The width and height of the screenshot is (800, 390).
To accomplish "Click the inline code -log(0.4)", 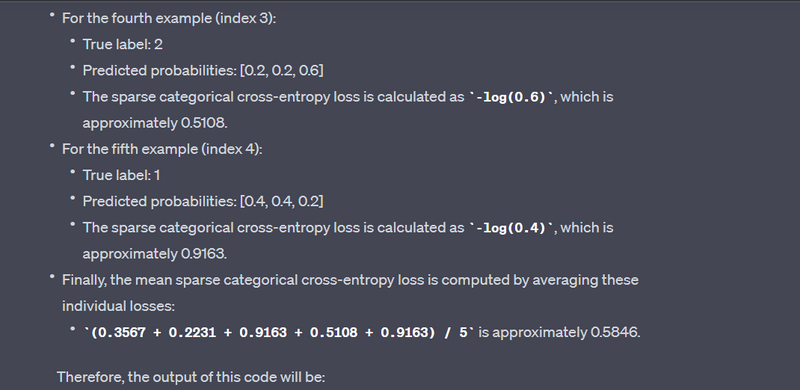I will 511,228.
